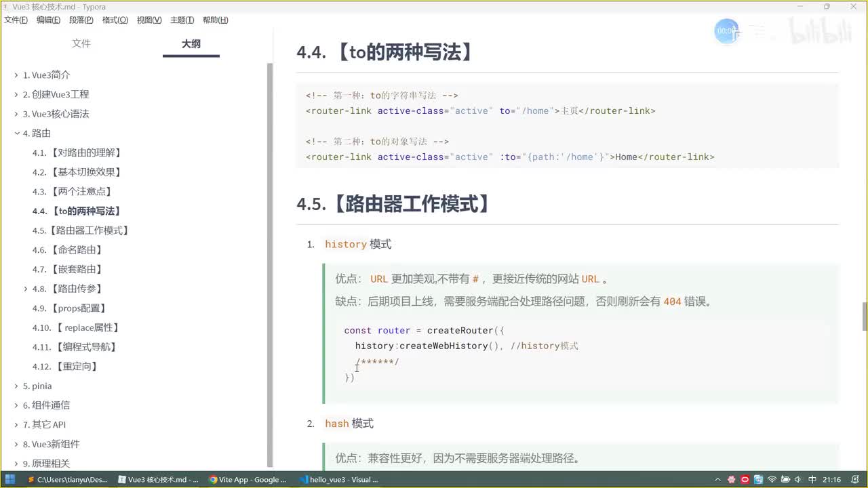Collapse the '4. 路由' outline section
Image resolution: width=868 pixels, height=488 pixels.
click(x=16, y=134)
